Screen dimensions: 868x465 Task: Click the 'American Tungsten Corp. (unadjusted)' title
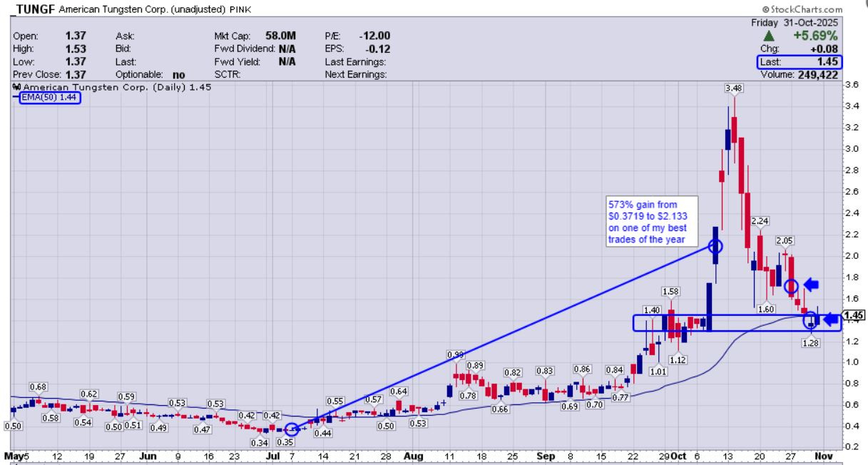pos(143,9)
